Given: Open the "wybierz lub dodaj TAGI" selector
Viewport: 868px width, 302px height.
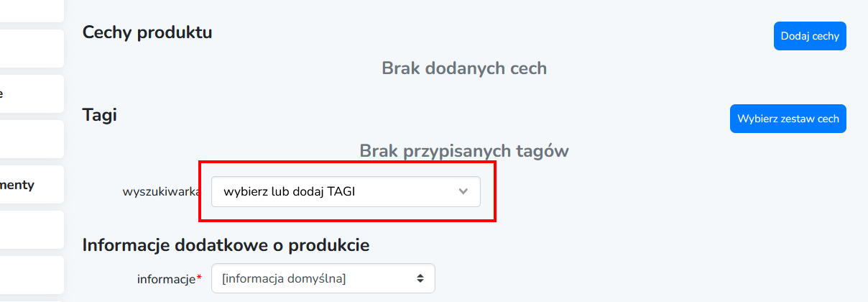Looking at the screenshot, I should (331, 192).
